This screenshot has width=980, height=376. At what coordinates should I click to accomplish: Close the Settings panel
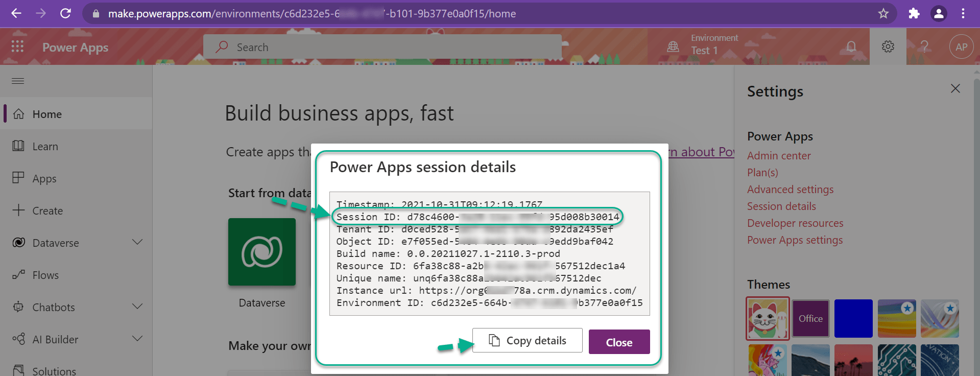(x=955, y=88)
